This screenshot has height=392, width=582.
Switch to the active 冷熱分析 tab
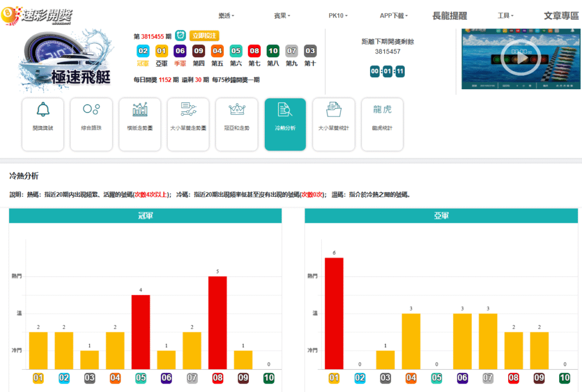coord(285,124)
